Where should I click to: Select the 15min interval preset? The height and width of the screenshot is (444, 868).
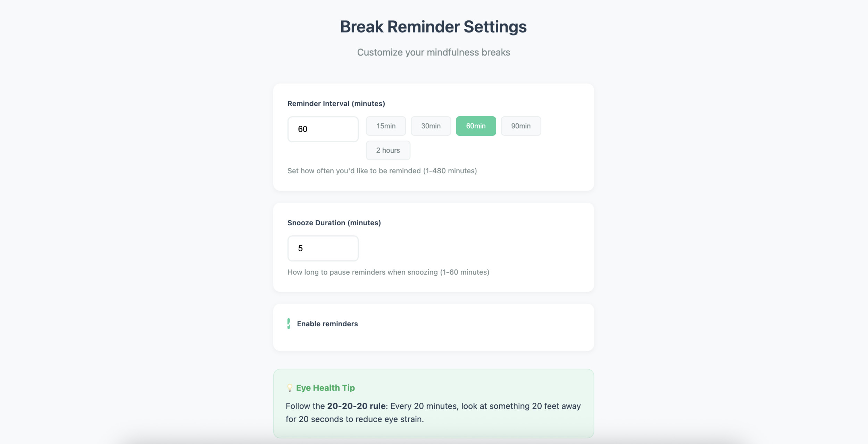(x=386, y=126)
